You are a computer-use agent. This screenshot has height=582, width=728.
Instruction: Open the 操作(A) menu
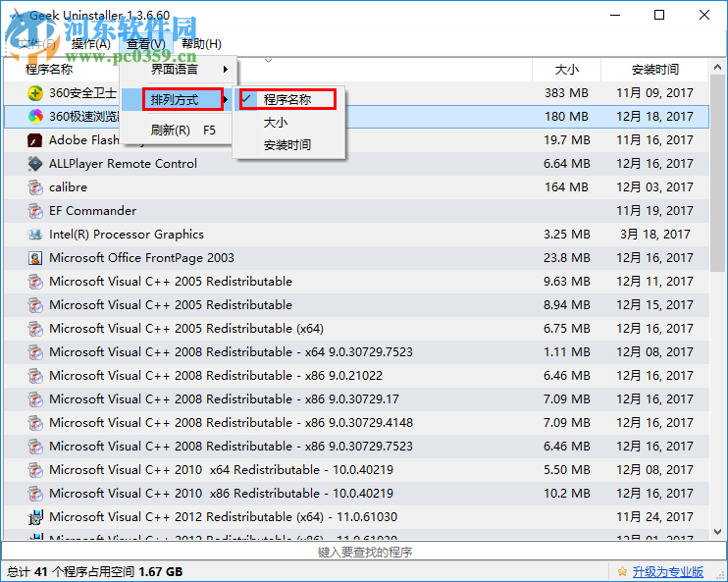[91, 44]
